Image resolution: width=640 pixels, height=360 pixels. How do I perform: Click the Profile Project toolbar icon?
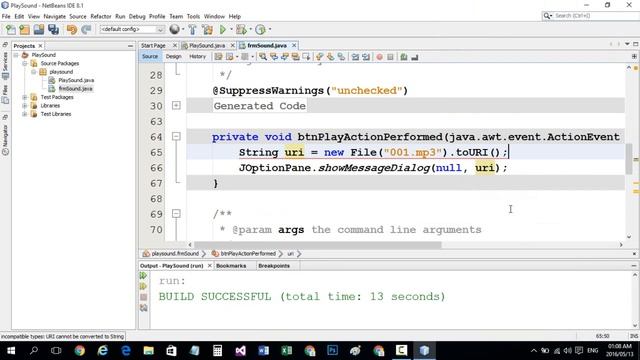[260, 29]
